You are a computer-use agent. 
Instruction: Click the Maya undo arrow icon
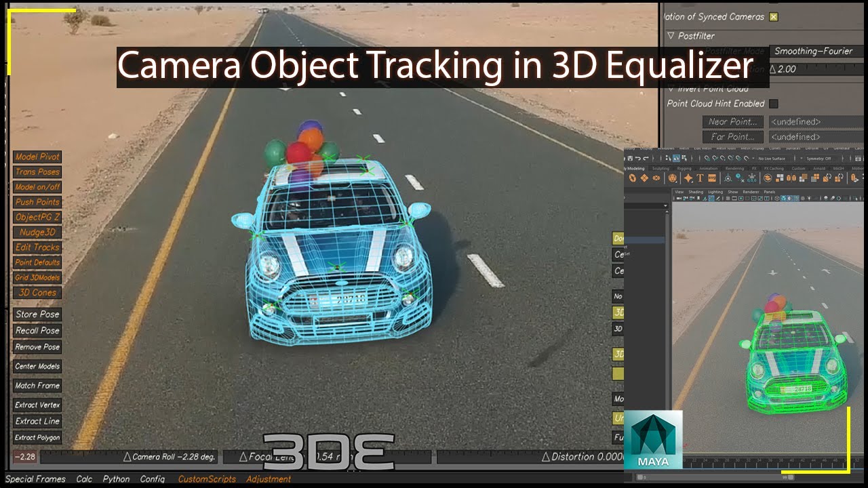point(637,159)
